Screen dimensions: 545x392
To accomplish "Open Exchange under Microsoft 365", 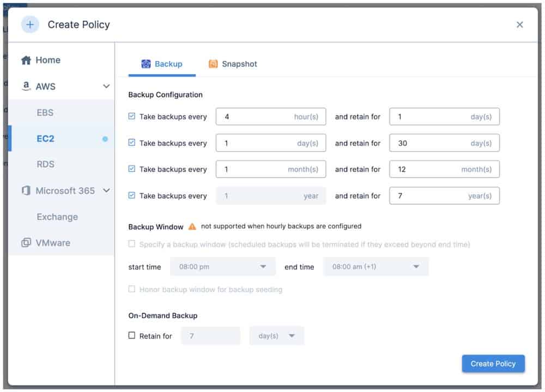I will coord(57,217).
